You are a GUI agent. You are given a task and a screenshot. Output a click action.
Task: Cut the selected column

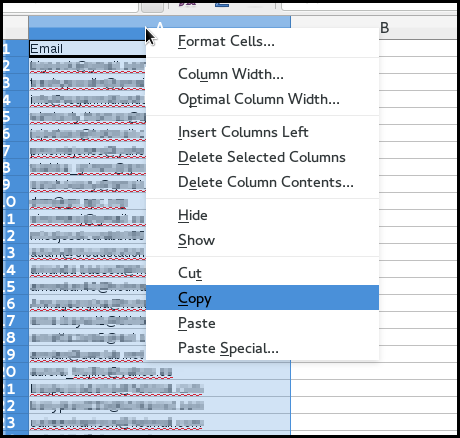pyautogui.click(x=262, y=273)
